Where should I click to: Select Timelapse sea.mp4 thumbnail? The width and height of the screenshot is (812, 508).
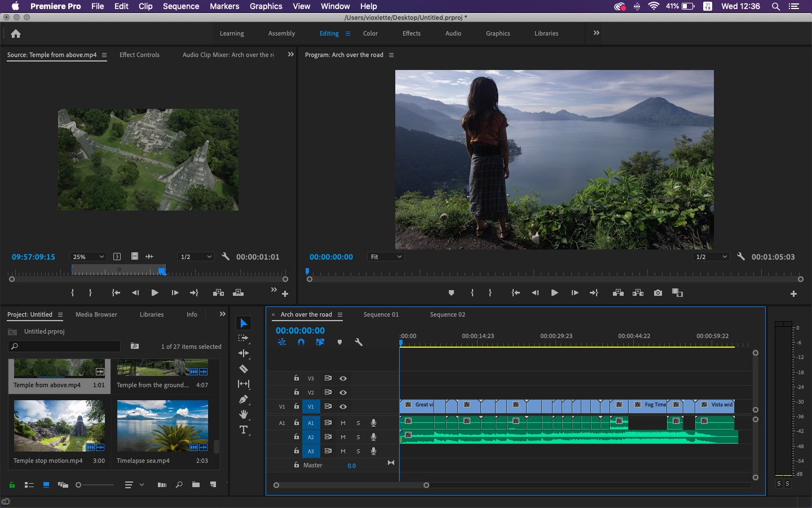point(162,426)
